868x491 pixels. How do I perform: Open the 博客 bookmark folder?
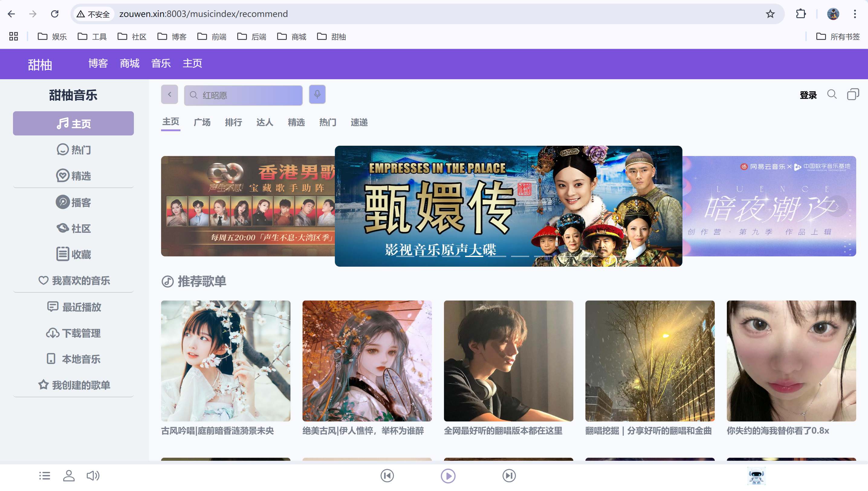172,36
